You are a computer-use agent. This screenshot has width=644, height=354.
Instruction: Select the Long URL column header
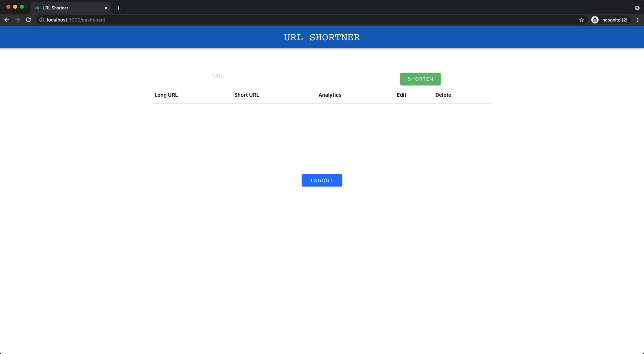pyautogui.click(x=166, y=95)
